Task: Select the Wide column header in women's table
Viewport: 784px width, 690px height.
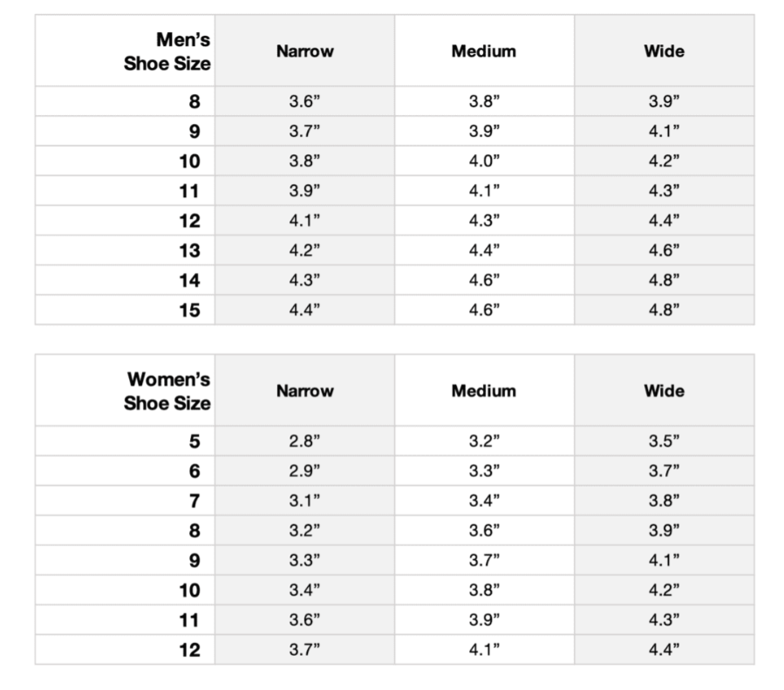Action: tap(664, 391)
